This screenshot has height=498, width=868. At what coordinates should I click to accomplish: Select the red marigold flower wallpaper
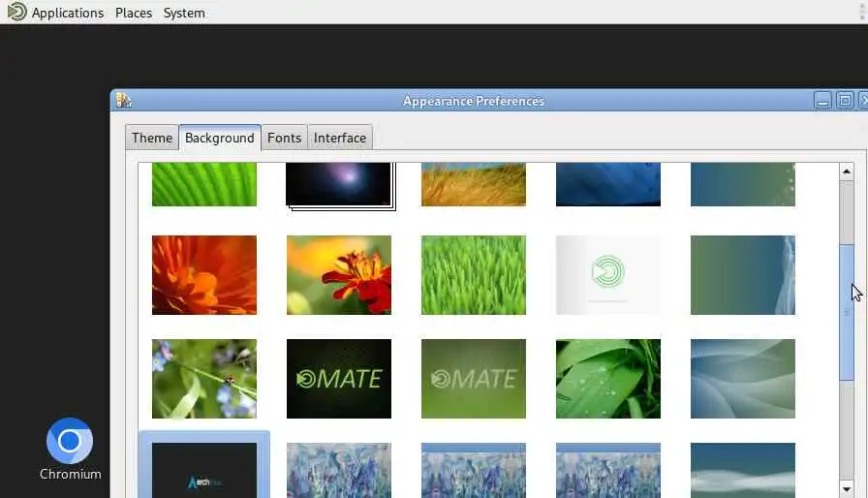click(339, 275)
